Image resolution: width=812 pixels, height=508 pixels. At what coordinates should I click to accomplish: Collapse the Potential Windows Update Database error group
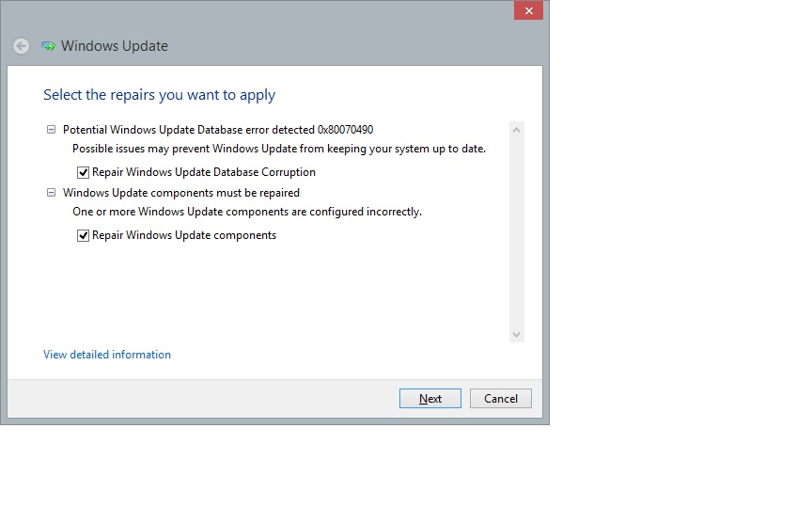pos(51,130)
